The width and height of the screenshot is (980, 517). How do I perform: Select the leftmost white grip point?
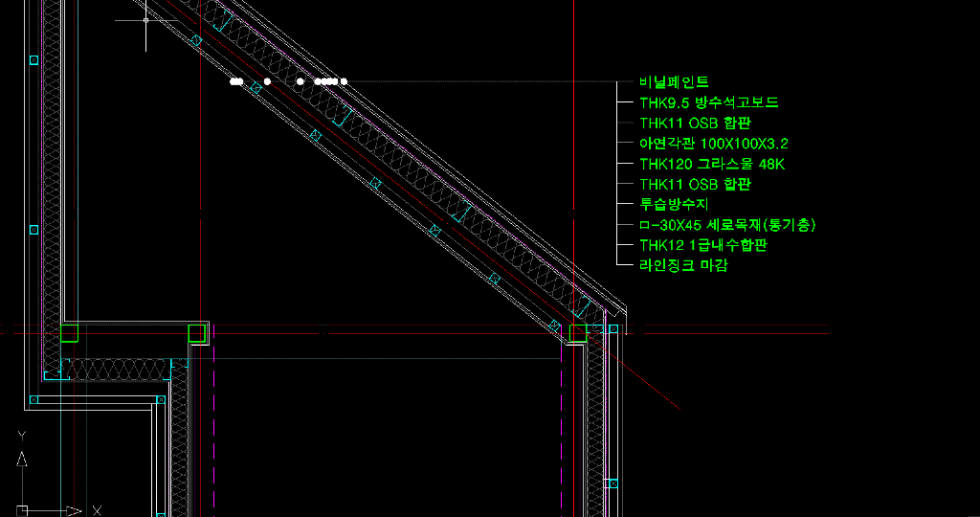pos(234,82)
